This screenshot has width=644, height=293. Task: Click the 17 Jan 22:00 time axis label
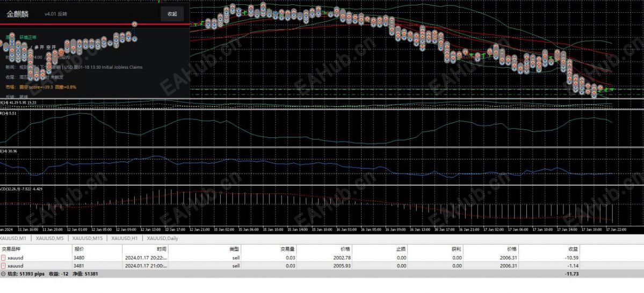(616, 229)
